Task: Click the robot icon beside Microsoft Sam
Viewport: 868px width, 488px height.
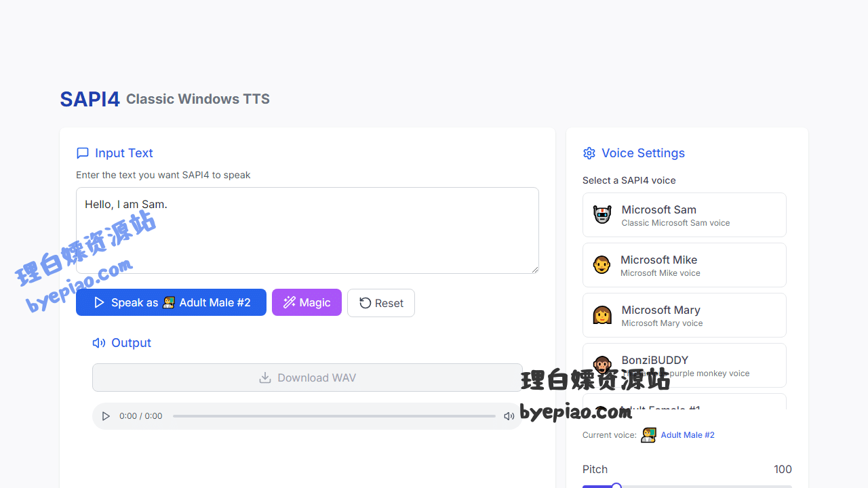Action: (602, 215)
